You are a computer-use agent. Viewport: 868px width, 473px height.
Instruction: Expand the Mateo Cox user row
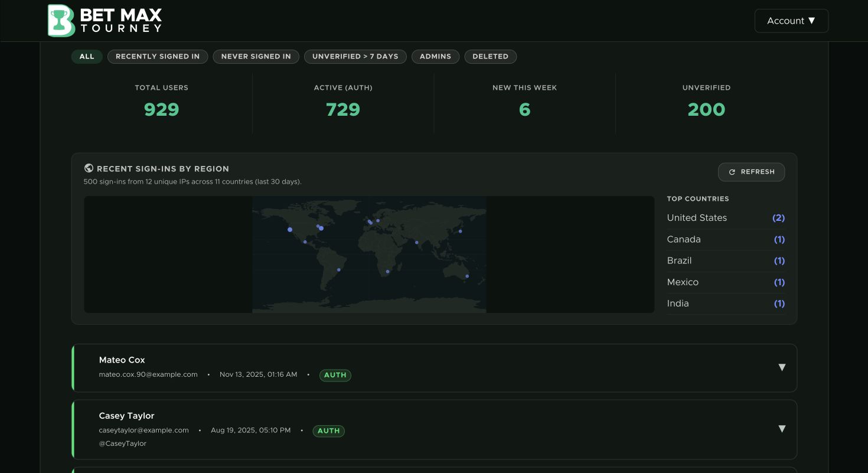782,367
